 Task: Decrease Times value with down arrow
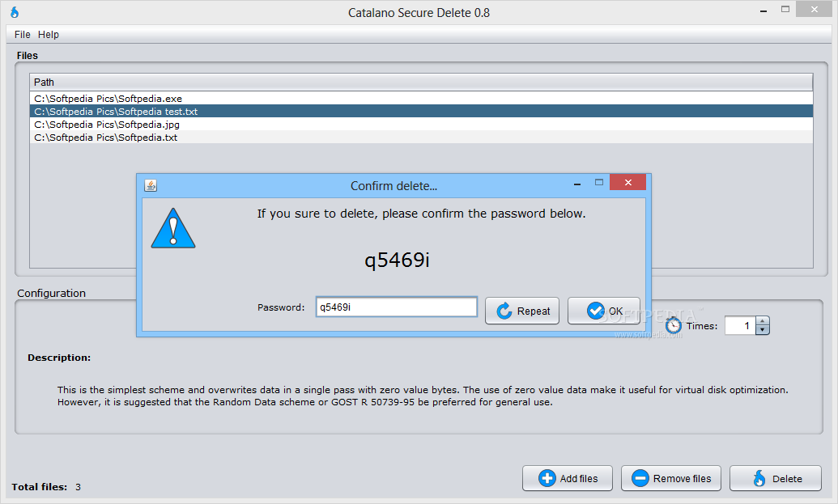tap(763, 330)
